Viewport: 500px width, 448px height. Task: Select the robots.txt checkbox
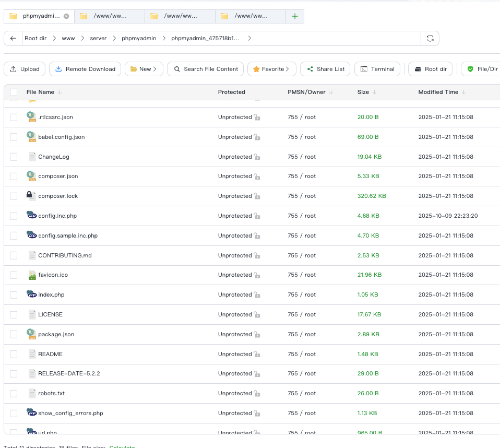coord(14,394)
